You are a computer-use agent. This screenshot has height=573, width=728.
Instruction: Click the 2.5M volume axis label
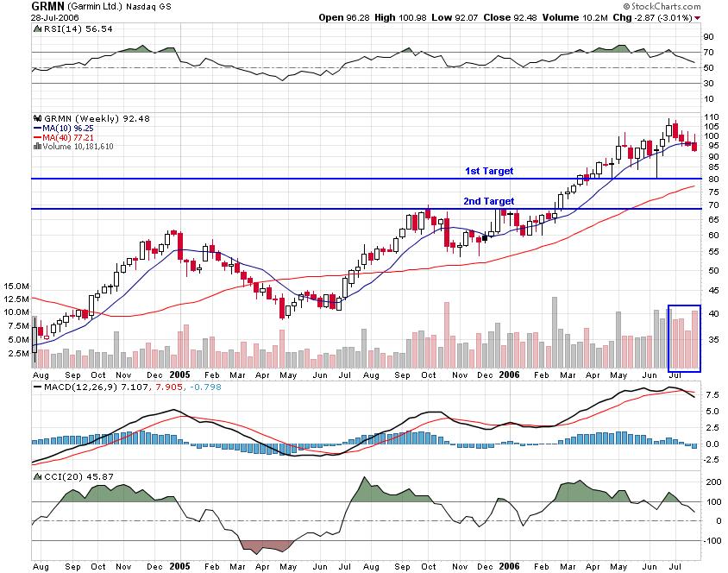19,353
